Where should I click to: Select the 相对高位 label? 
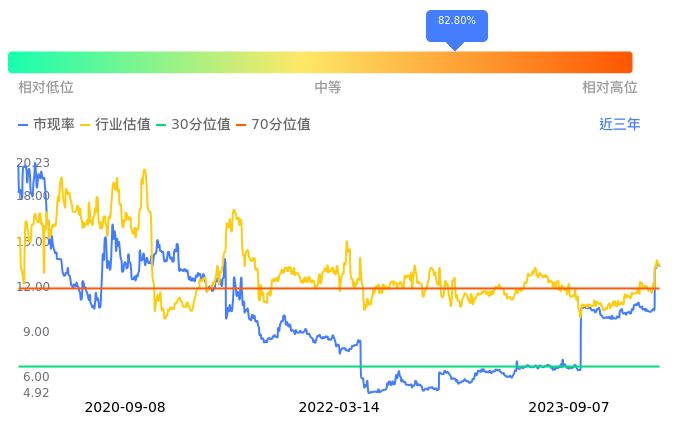pos(609,88)
